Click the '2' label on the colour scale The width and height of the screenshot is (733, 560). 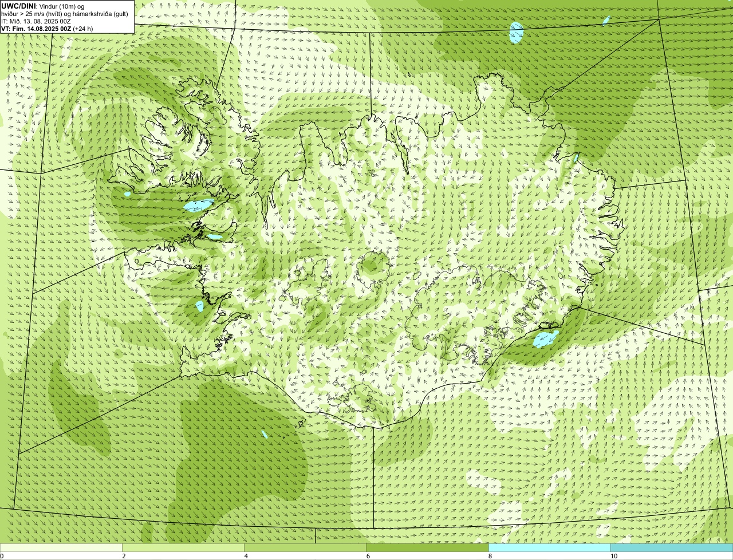click(x=124, y=556)
